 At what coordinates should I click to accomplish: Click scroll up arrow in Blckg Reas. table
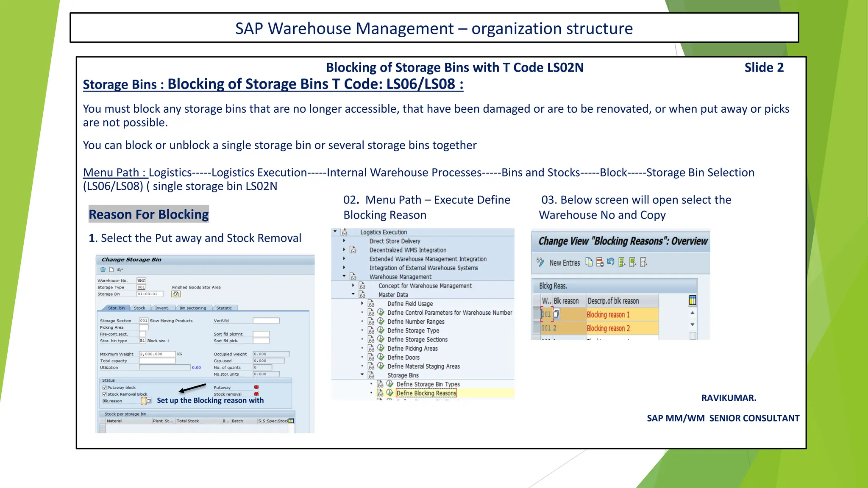(x=693, y=313)
